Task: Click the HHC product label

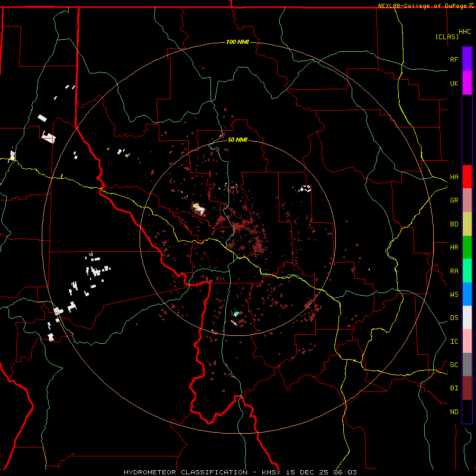Action: click(465, 32)
